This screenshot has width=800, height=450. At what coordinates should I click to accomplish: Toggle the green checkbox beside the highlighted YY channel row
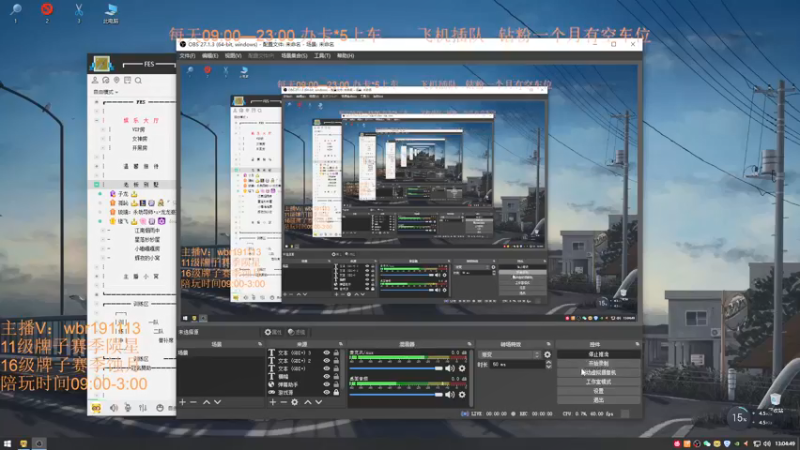coord(96,184)
